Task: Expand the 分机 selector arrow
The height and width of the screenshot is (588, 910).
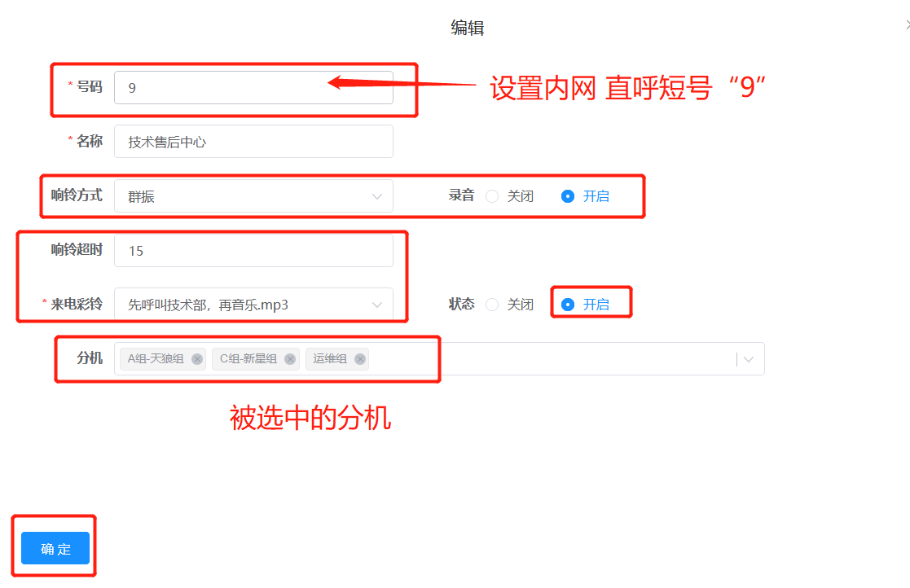Action: (x=749, y=359)
